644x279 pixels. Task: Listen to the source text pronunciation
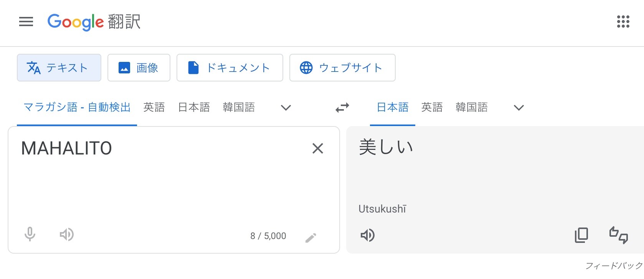point(67,234)
